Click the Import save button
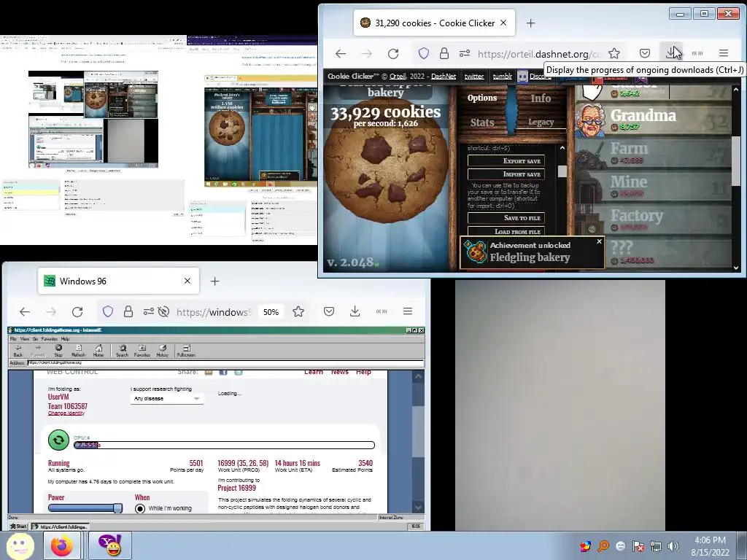Image resolution: width=747 pixels, height=560 pixels. [x=506, y=174]
